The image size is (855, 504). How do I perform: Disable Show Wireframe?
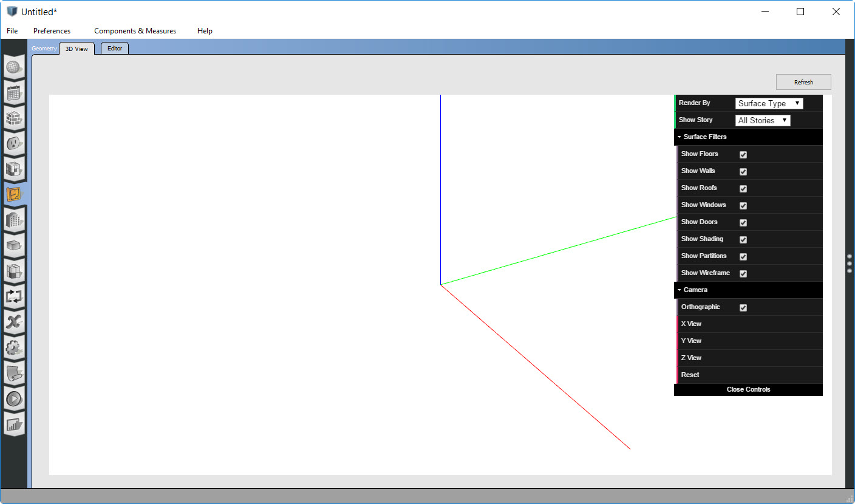pos(743,273)
